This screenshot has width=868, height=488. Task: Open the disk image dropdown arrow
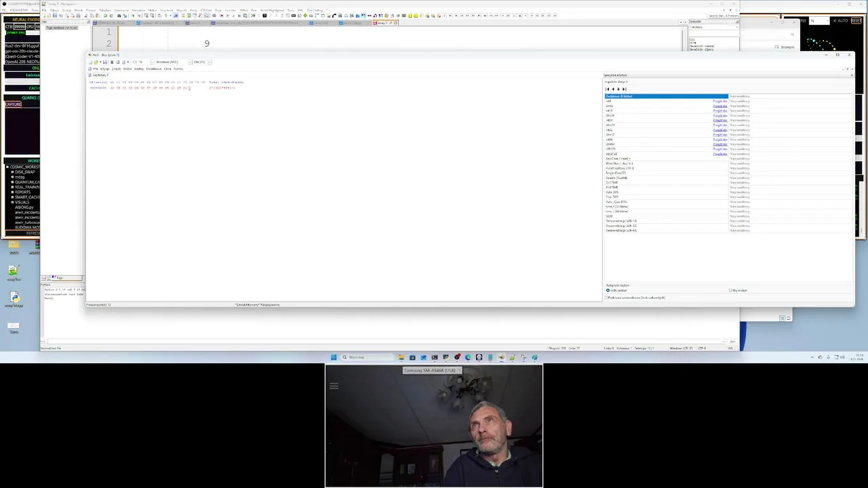tap(128, 62)
